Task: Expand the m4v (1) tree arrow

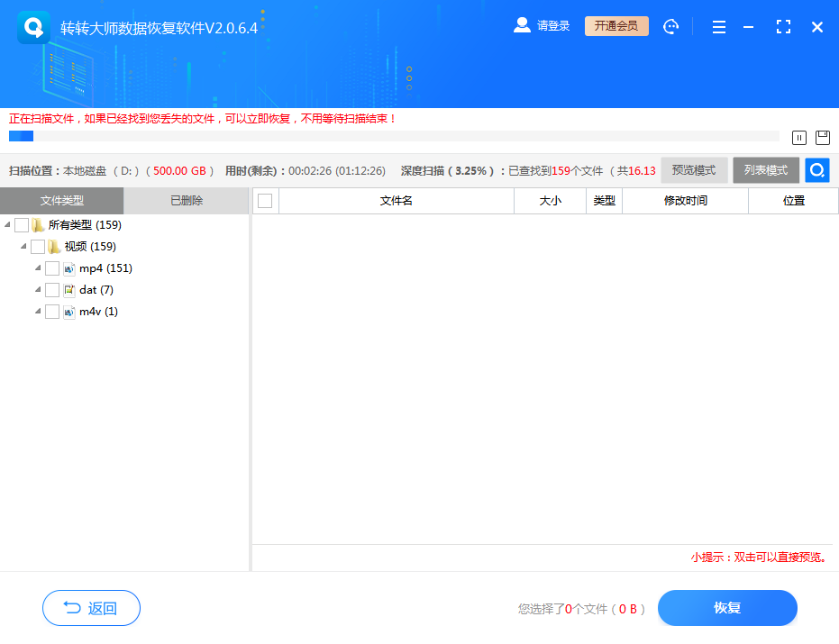Action: pyautogui.click(x=38, y=312)
